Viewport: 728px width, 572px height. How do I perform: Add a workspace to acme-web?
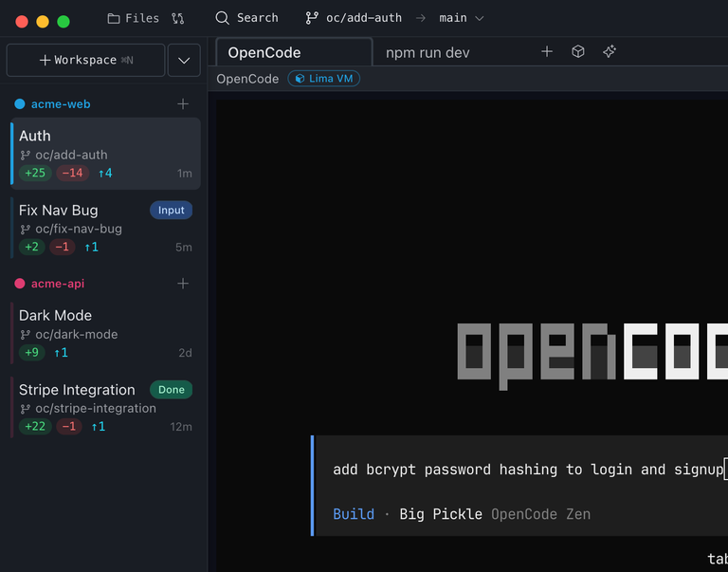click(x=183, y=104)
